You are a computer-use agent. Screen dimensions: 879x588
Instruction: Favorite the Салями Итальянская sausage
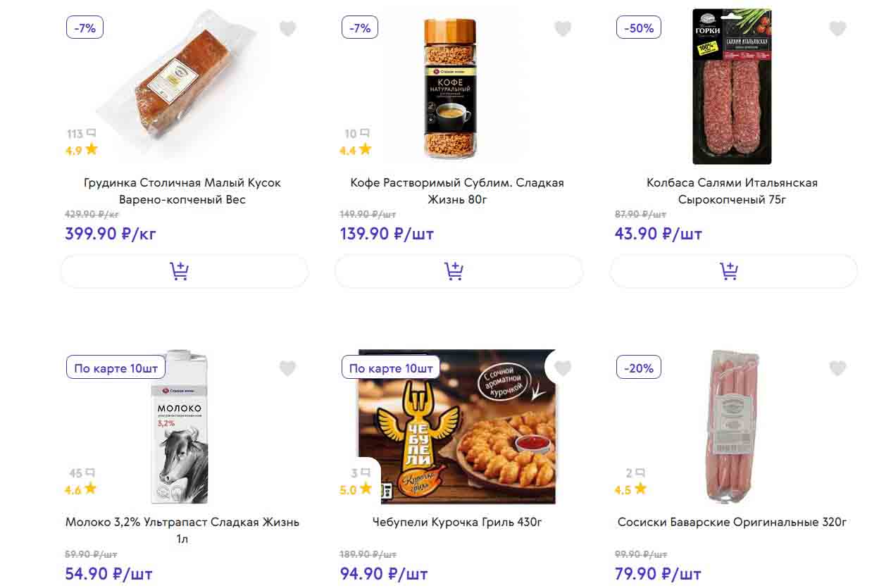(837, 29)
